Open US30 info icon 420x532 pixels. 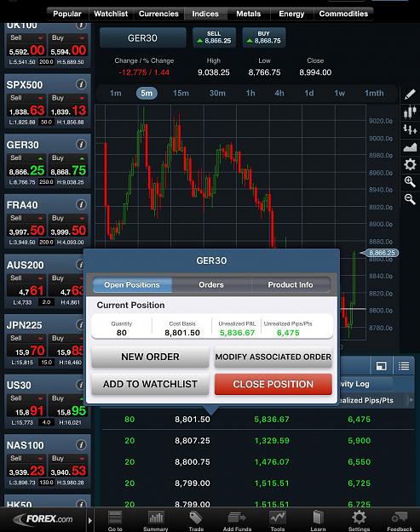point(80,385)
